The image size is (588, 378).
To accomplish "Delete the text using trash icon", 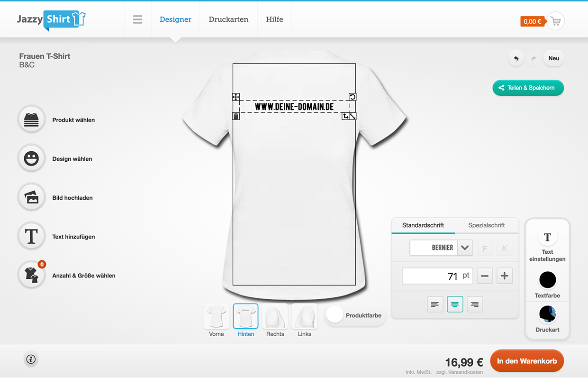I will pyautogui.click(x=236, y=115).
